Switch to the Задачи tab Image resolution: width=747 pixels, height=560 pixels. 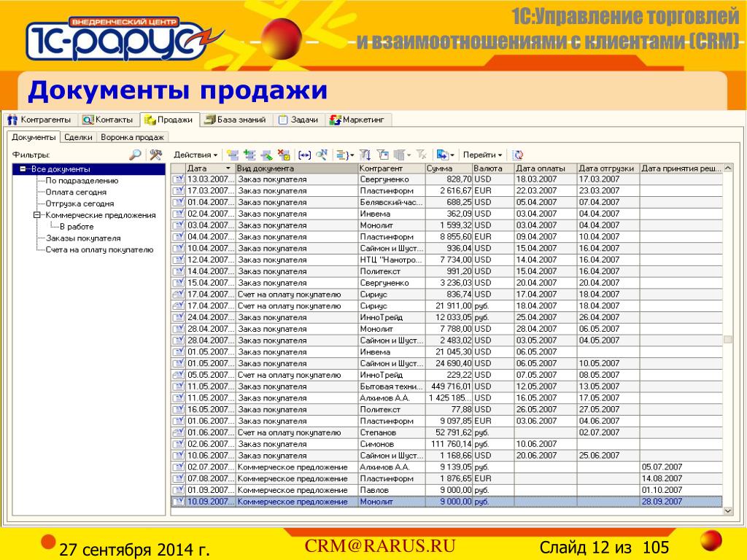(x=298, y=120)
